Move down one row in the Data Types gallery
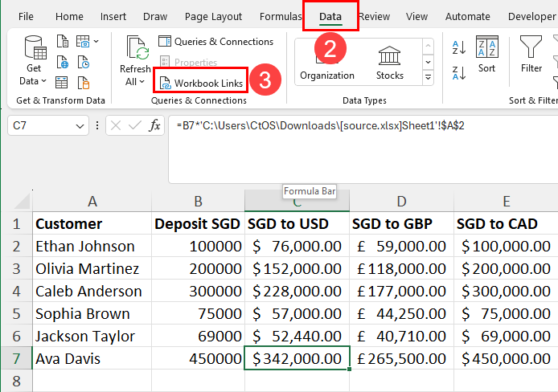 [x=428, y=62]
